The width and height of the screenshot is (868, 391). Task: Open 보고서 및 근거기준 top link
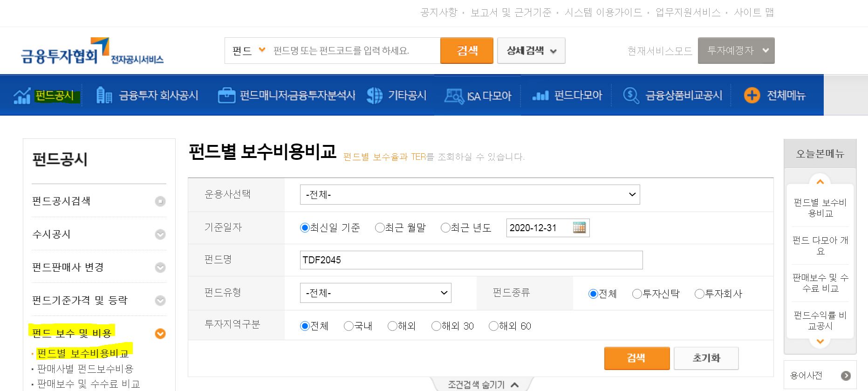[511, 13]
